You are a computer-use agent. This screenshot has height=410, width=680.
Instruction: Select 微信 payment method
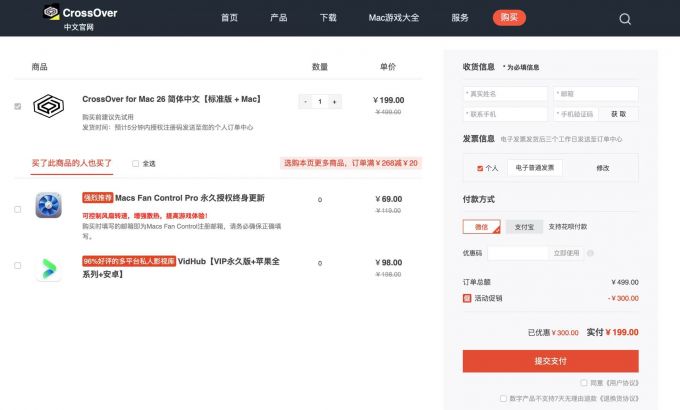(481, 227)
